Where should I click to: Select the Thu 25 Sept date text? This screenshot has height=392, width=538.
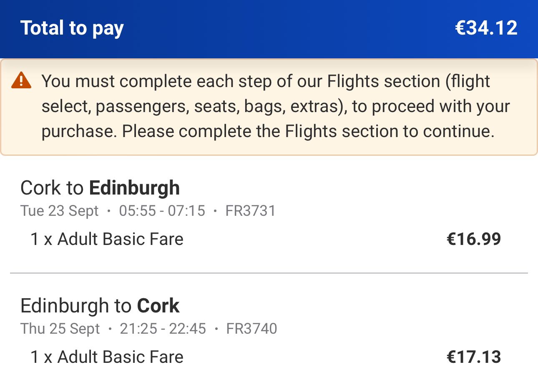(60, 329)
